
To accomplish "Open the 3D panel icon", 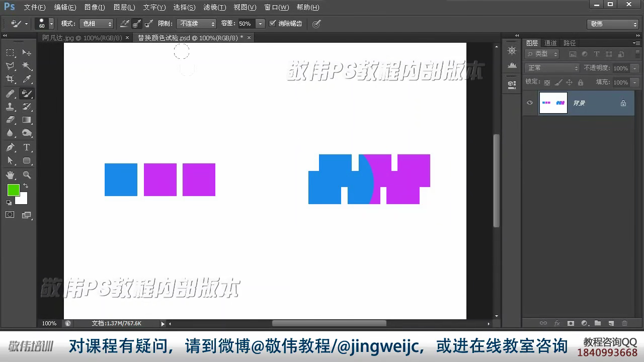I will (512, 84).
